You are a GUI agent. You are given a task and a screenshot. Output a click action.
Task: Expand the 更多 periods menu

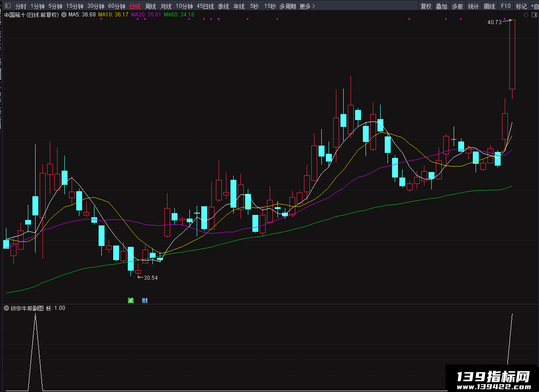(307, 6)
